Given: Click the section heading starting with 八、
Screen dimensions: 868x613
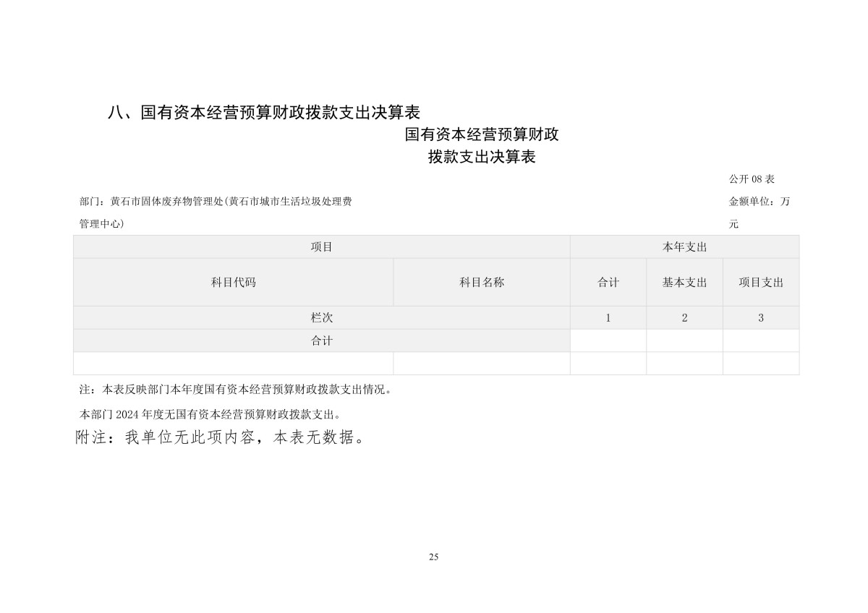Looking at the screenshot, I should (x=264, y=112).
